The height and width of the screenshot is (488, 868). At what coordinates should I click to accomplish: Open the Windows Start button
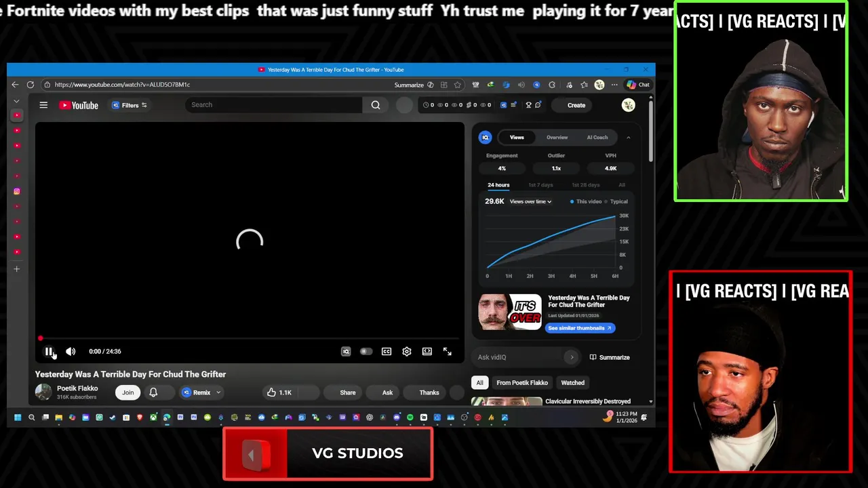click(18, 418)
